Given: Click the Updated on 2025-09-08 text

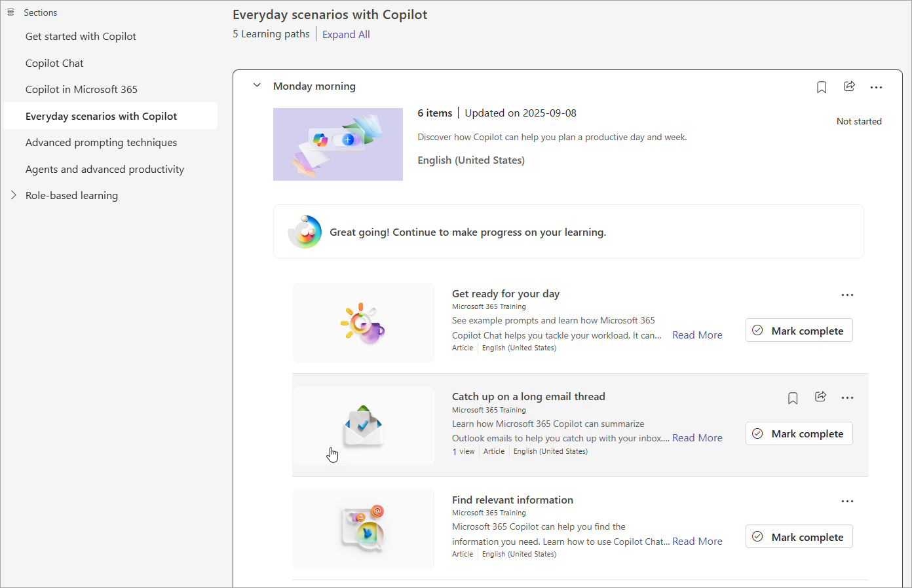Looking at the screenshot, I should (520, 113).
